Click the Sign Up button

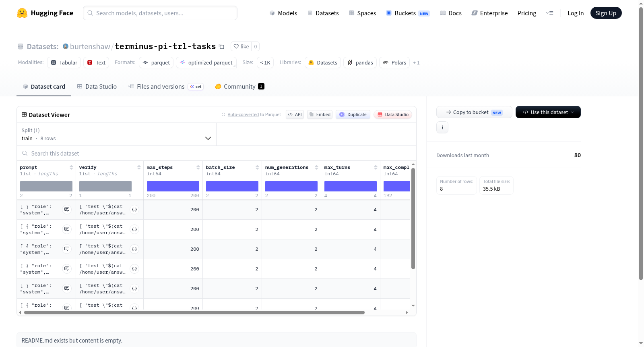(606, 13)
